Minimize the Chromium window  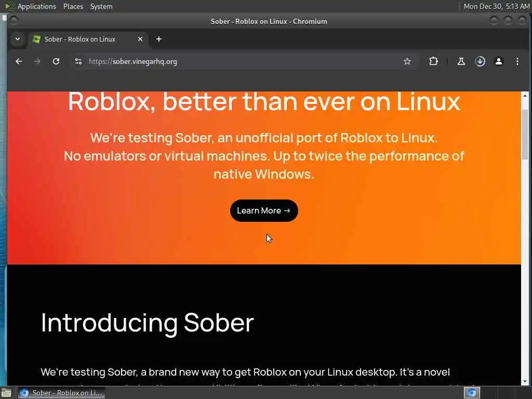click(x=494, y=21)
